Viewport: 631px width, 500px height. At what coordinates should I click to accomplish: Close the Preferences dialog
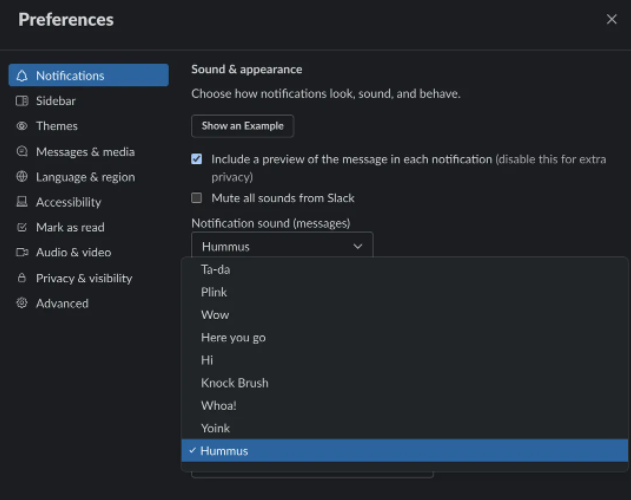pos(612,19)
